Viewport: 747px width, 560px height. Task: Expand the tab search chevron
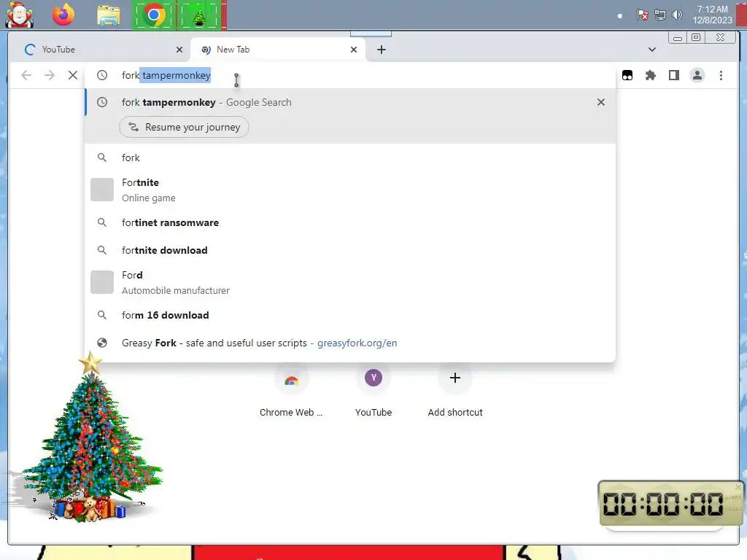[x=651, y=50]
